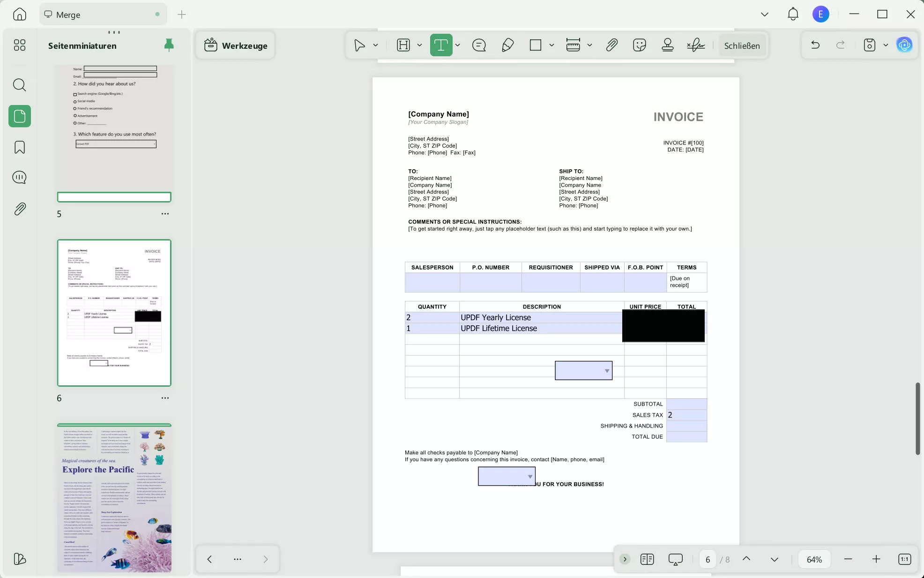This screenshot has height=578, width=924.
Task: Click the stamp tool icon
Action: click(667, 45)
